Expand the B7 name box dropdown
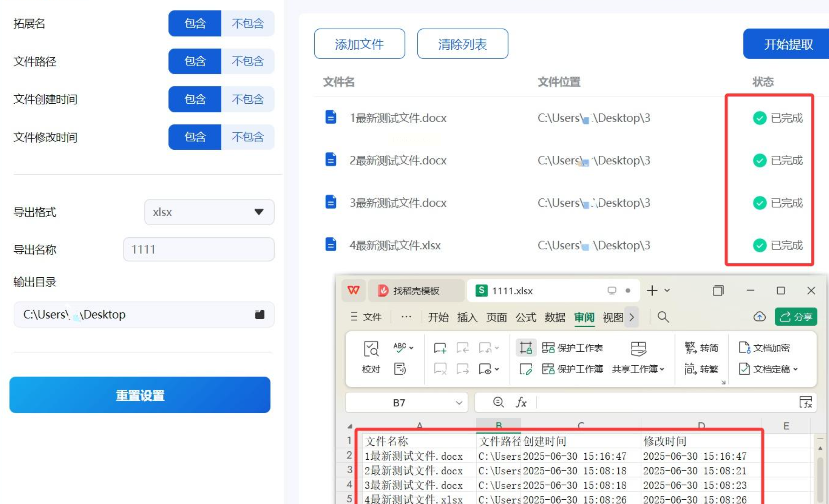The image size is (829, 504). tap(459, 403)
